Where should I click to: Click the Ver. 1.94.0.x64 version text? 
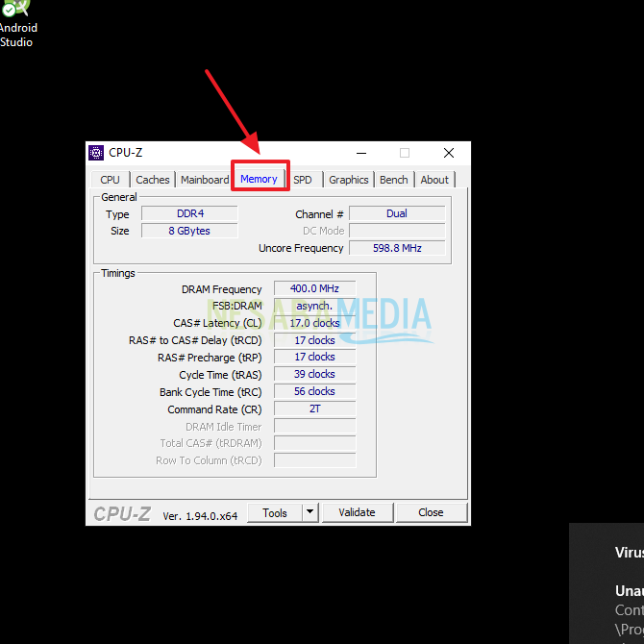click(x=200, y=516)
